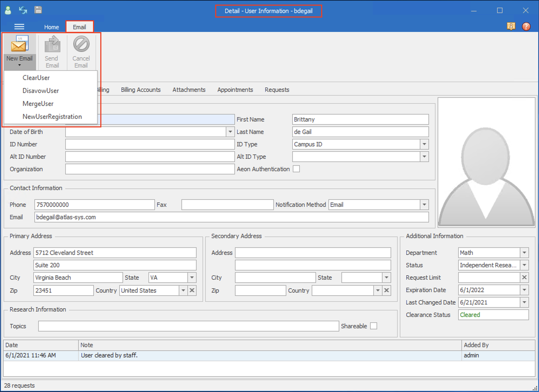539x392 pixels.
Task: Open the notification info icon near top right
Action: (x=511, y=26)
